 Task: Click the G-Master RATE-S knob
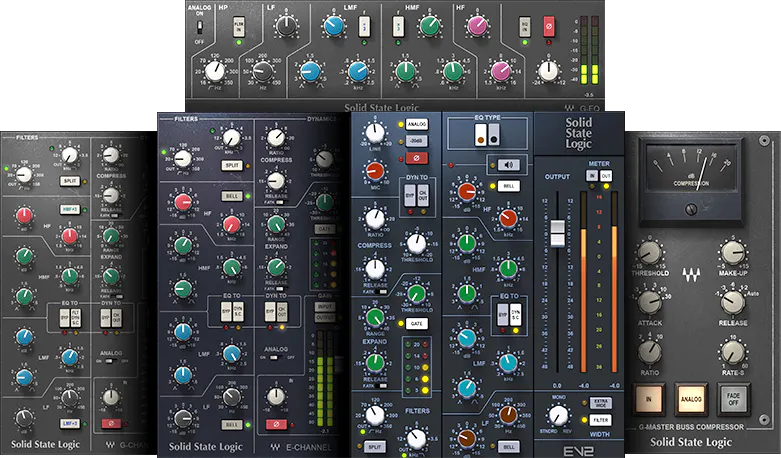(733, 352)
